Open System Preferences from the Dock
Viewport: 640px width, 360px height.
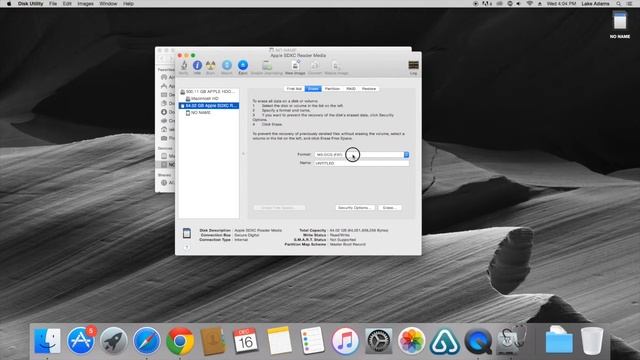(x=378, y=340)
